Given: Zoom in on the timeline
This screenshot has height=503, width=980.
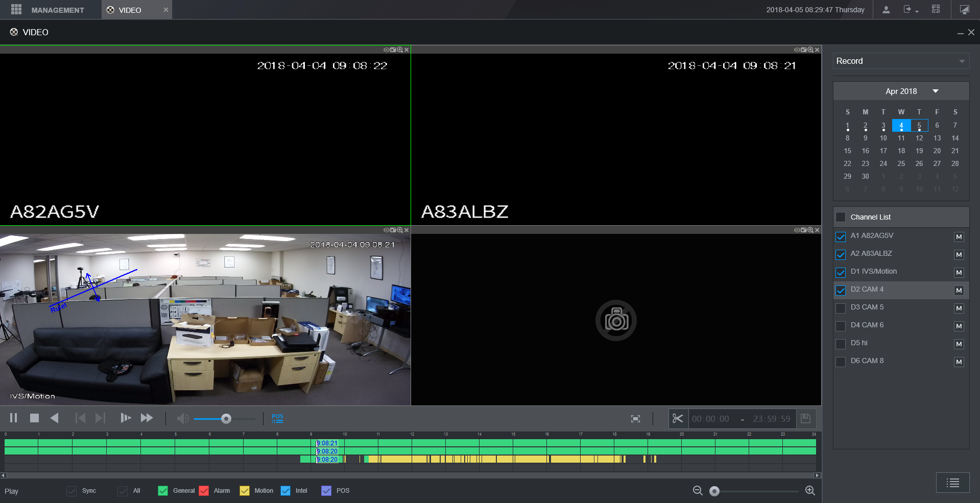Looking at the screenshot, I should [810, 491].
